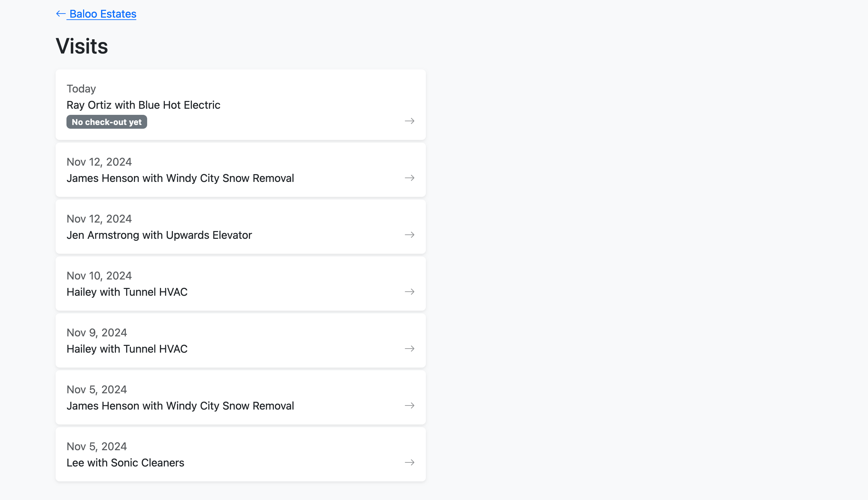Open Jen Armstrong with Upwards Elevator visit
Image resolution: width=868 pixels, height=500 pixels.
(159, 235)
